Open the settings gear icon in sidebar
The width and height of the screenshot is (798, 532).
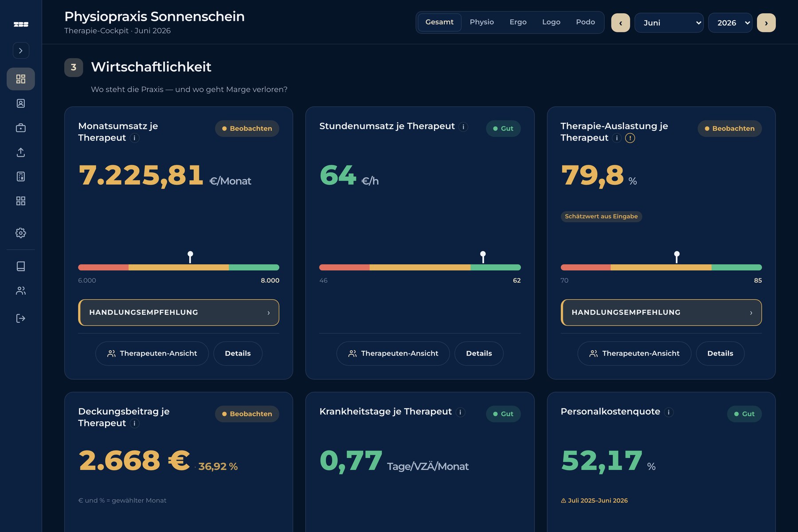(21, 233)
